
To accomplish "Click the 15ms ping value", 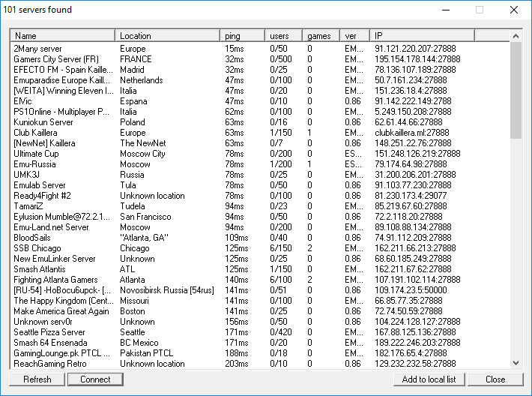I will [x=235, y=49].
